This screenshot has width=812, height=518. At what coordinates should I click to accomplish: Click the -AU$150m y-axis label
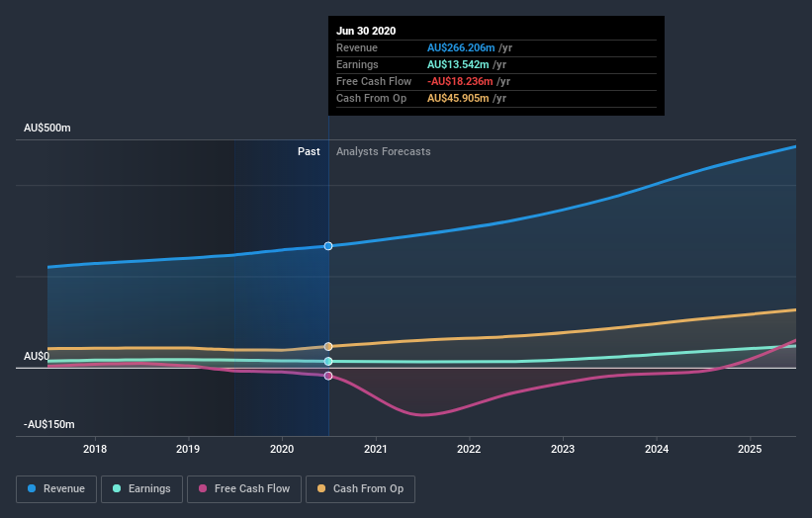click(x=49, y=424)
